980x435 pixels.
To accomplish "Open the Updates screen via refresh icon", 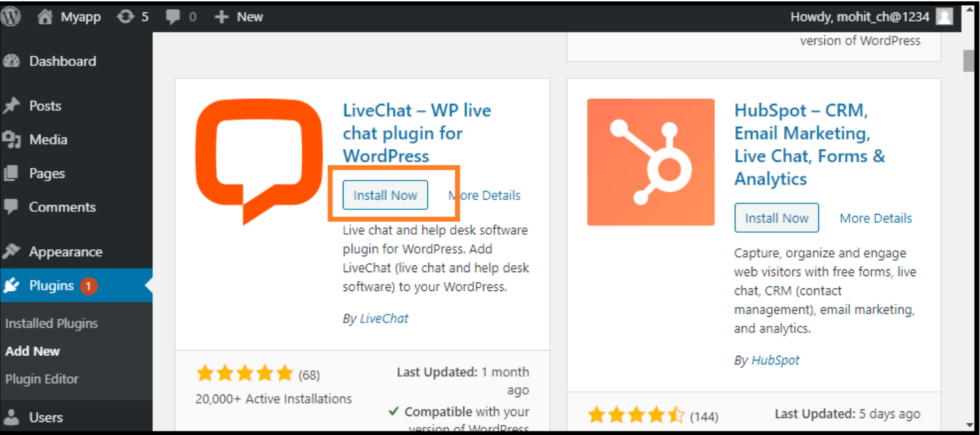I will point(125,16).
